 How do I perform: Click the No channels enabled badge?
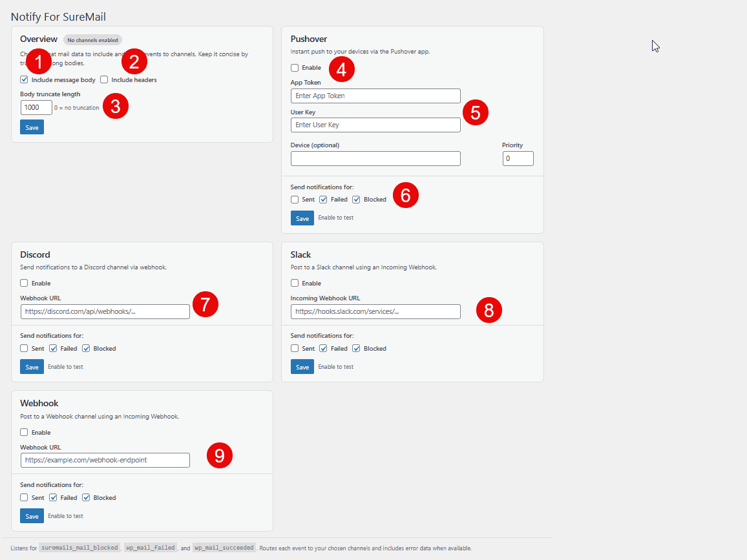pyautogui.click(x=92, y=40)
